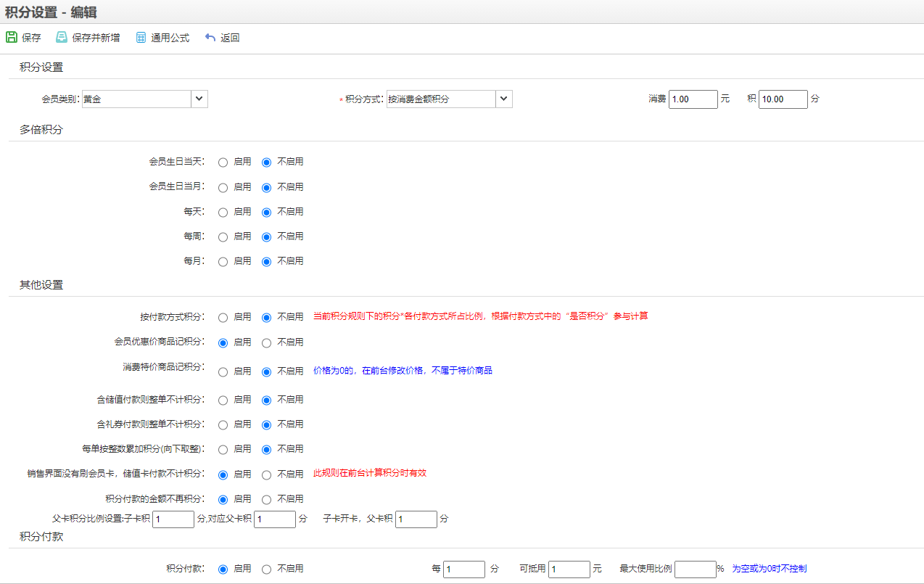Select 不启用 for 会员生日当天
This screenshot has height=584, width=924.
coord(267,163)
